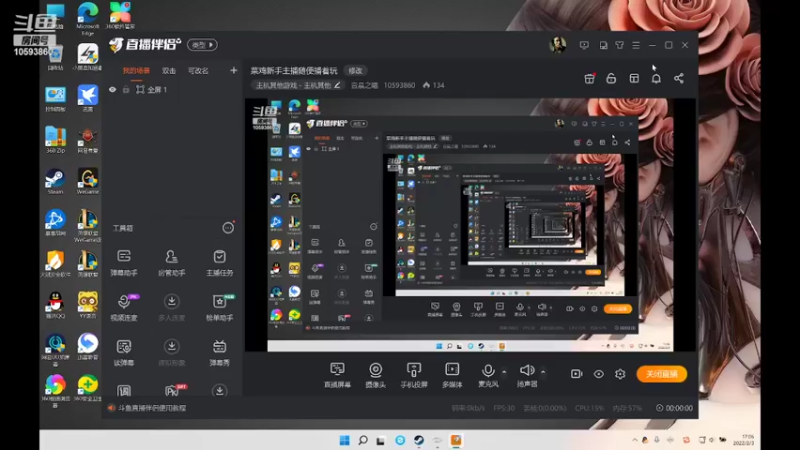Screen dimensions: 800x450
Task: Click the 关闭直播 stop streaming button
Action: [661, 374]
